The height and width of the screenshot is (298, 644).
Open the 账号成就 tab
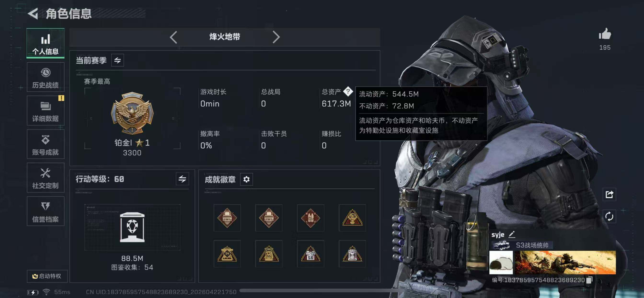click(46, 144)
